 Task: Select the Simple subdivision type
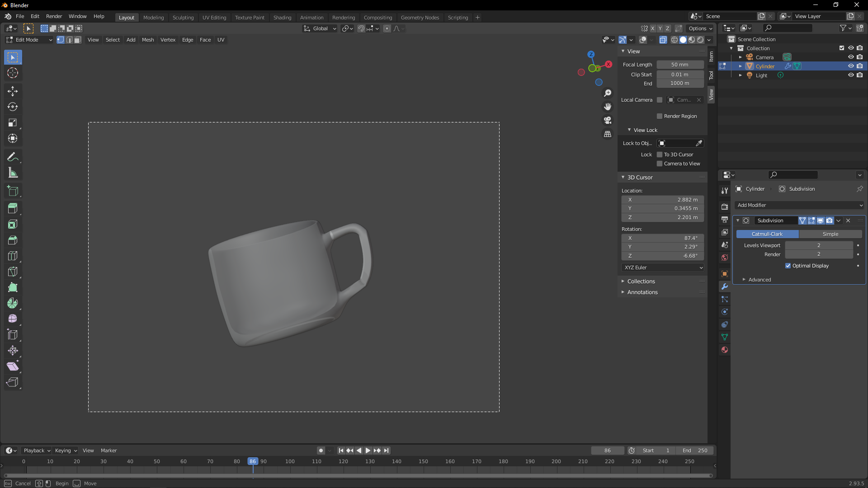(x=830, y=234)
